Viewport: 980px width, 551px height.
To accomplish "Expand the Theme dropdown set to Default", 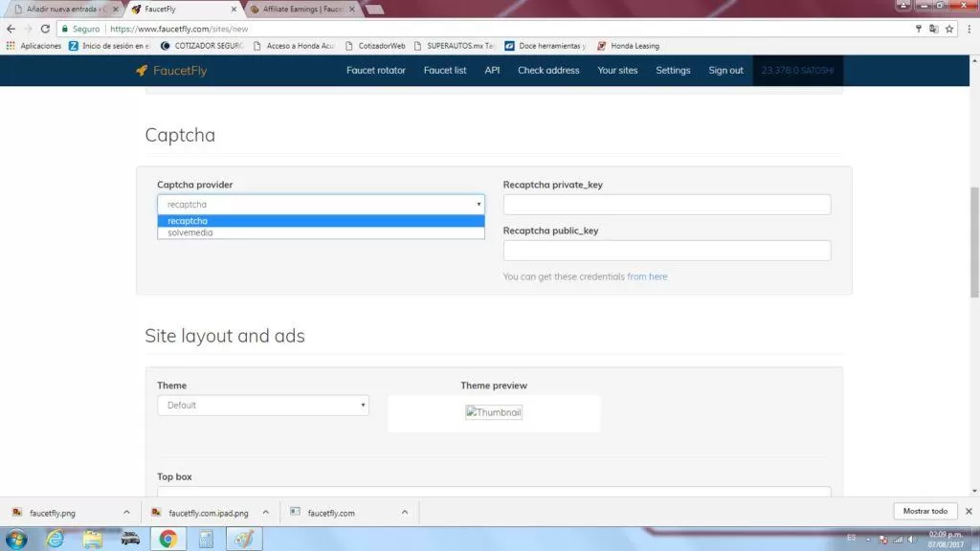I will tap(263, 405).
